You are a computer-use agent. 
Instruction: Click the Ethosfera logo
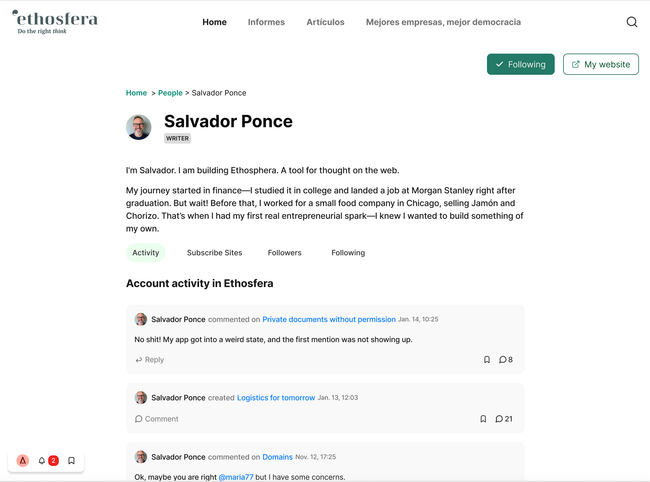(x=55, y=22)
